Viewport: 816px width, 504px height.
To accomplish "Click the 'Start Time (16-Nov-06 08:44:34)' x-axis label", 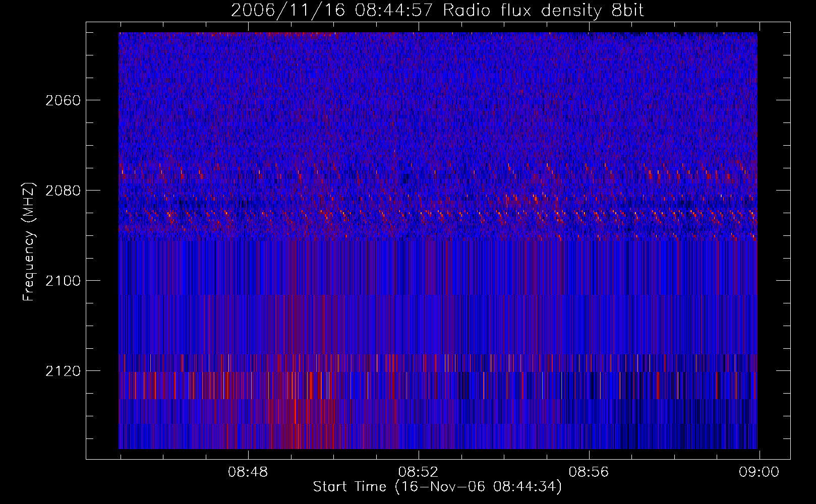I will tap(437, 487).
